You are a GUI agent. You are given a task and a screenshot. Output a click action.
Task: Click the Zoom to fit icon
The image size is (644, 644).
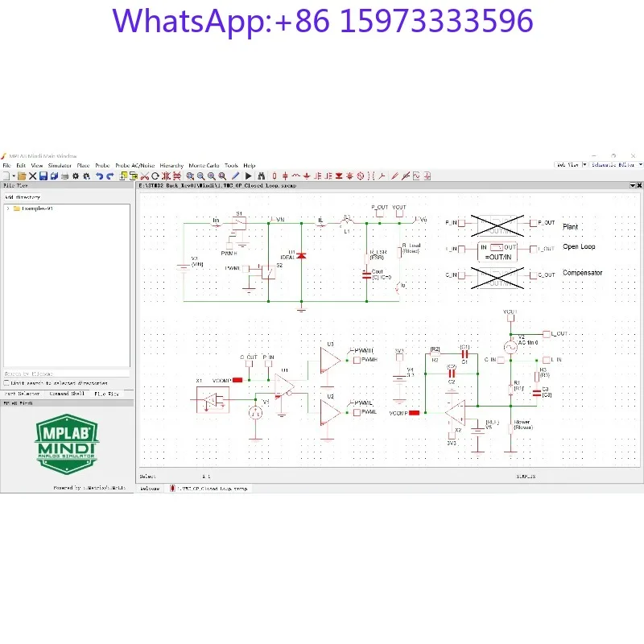(222, 176)
